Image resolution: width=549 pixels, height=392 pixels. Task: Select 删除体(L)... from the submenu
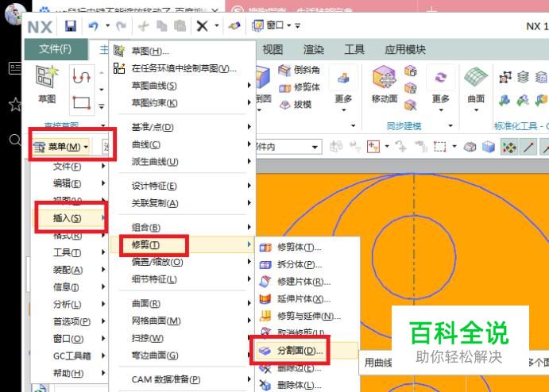pyautogui.click(x=307, y=385)
